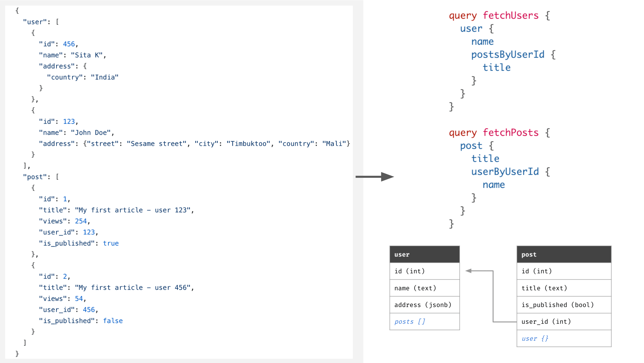Click the "user_id": 123 line
Image resolution: width=644 pixels, height=363 pixels.
[68, 232]
